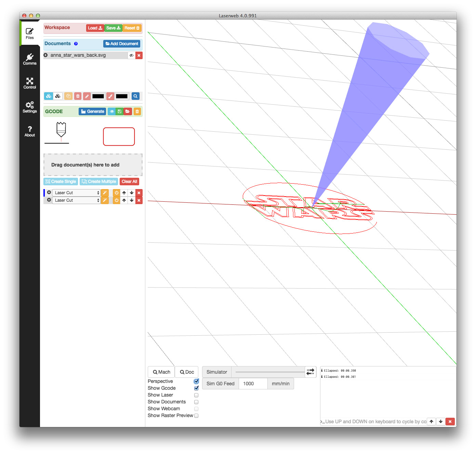Zoom to document with Doc button
Image resolution: width=476 pixels, height=454 pixels.
(187, 372)
